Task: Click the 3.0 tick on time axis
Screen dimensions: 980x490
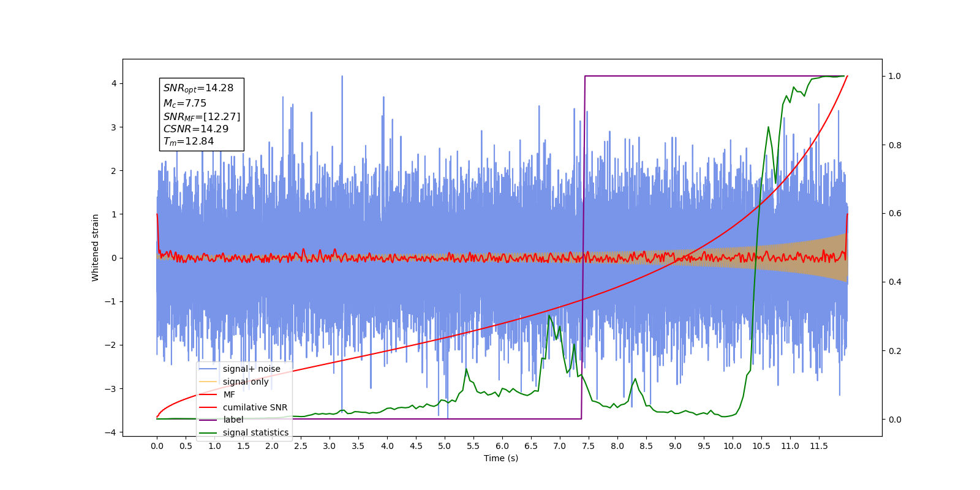Action: 330,446
